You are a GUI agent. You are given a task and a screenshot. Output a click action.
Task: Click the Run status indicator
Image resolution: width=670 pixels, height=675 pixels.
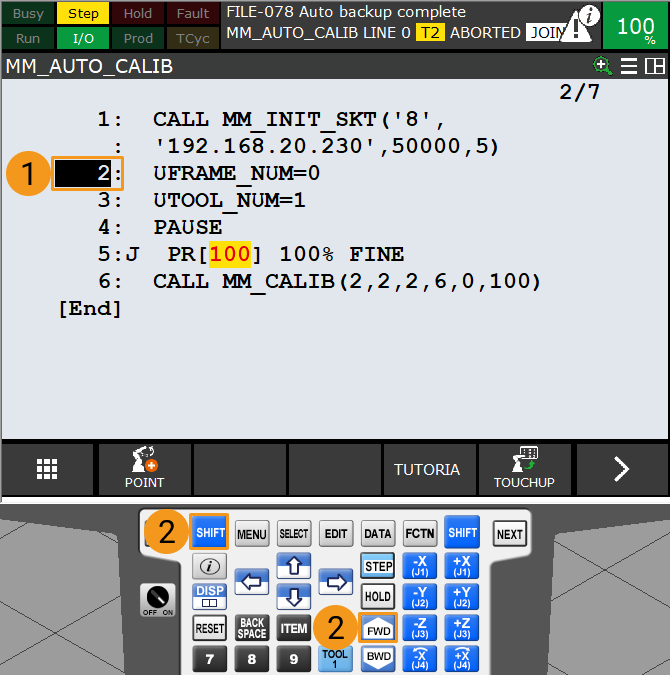click(x=28, y=38)
